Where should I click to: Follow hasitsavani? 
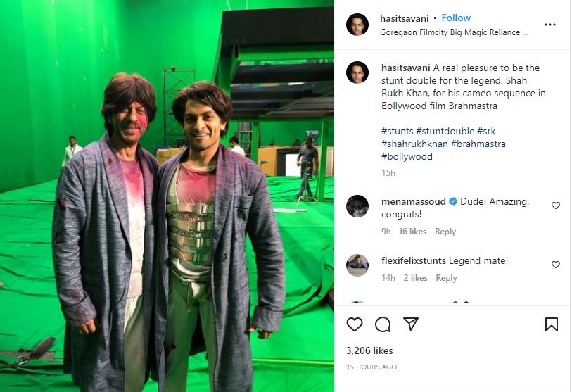pyautogui.click(x=456, y=18)
